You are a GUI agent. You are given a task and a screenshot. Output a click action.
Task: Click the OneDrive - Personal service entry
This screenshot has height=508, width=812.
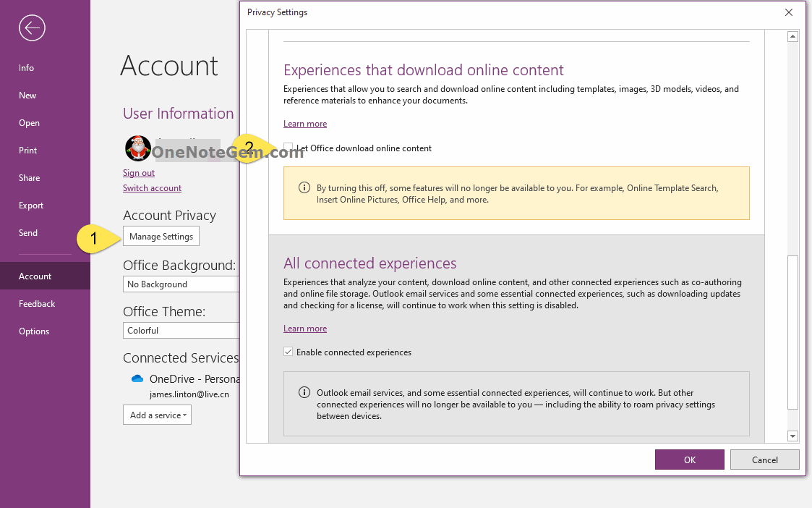point(195,379)
